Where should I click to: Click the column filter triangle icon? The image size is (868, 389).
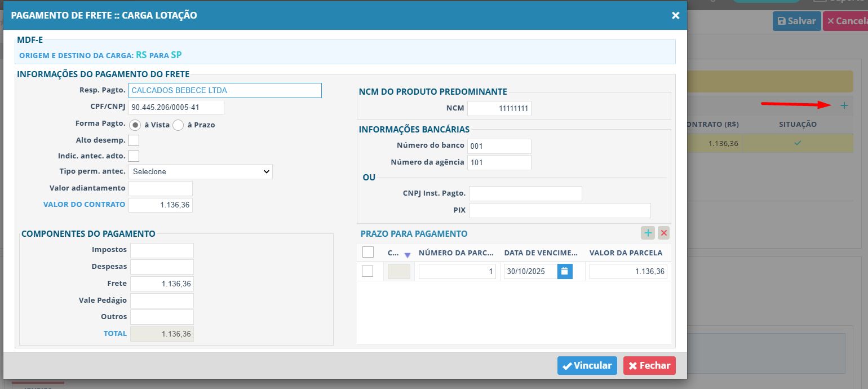[408, 255]
